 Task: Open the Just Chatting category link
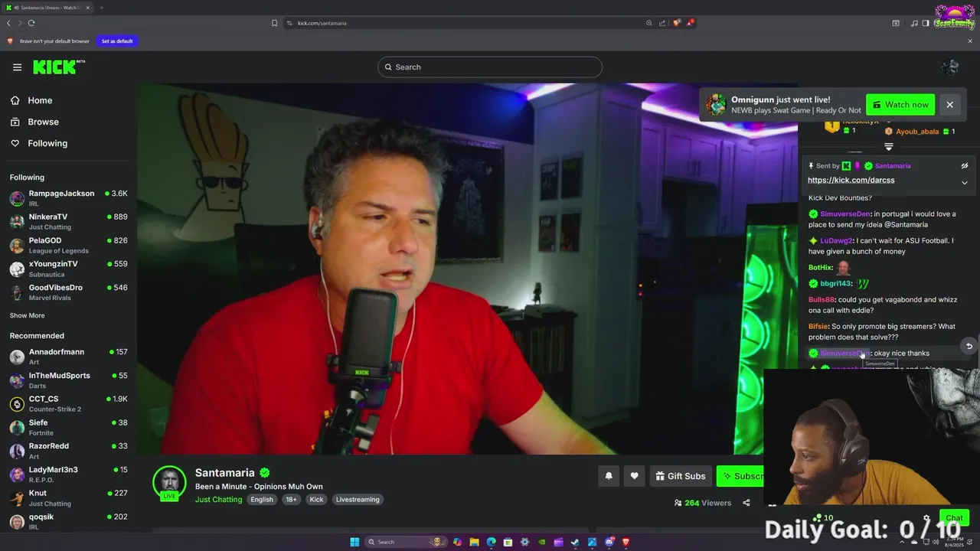coord(218,500)
